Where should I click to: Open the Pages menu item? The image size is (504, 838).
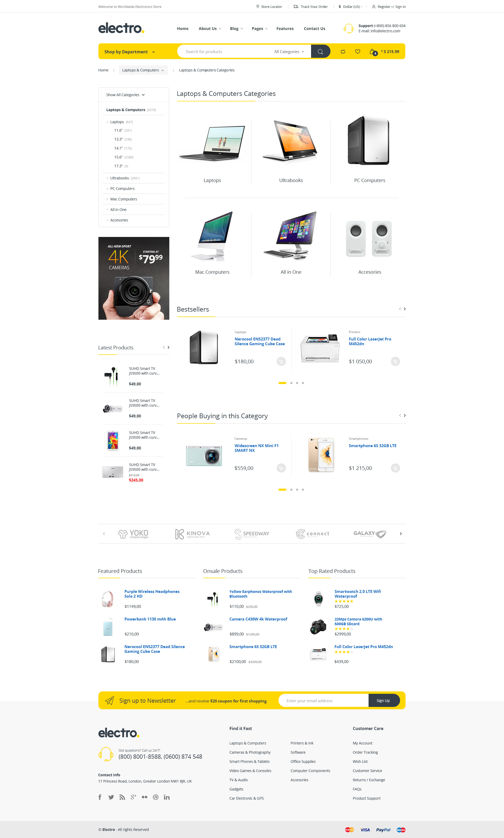click(x=258, y=28)
